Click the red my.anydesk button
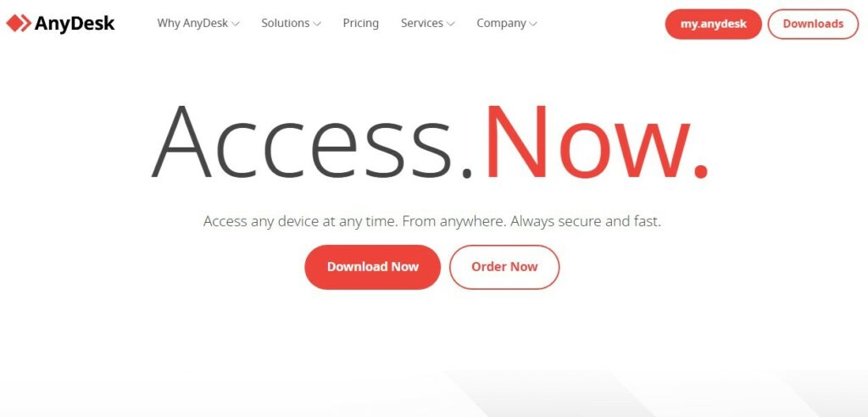868x417 pixels. coord(713,24)
